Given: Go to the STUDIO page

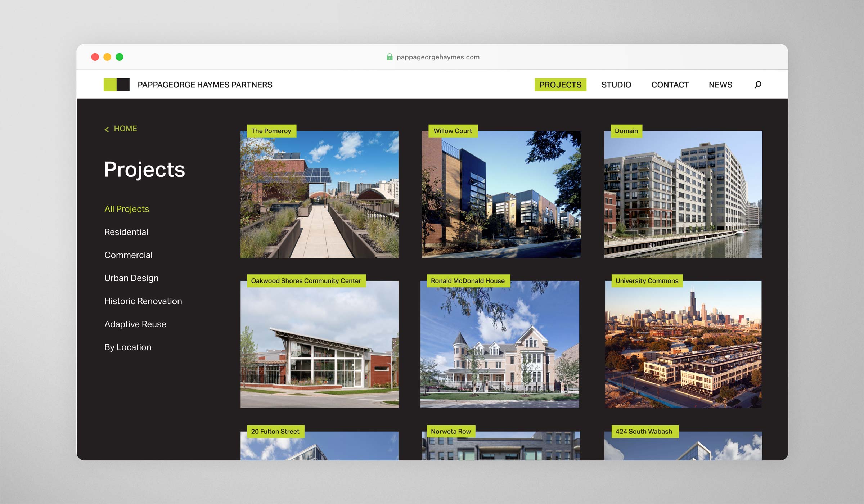Looking at the screenshot, I should 616,85.
